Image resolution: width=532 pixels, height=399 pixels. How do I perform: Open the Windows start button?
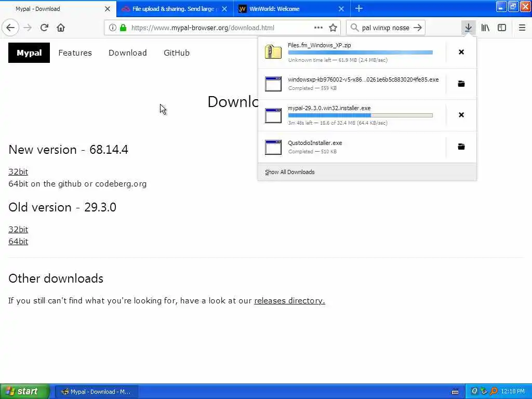pyautogui.click(x=25, y=392)
